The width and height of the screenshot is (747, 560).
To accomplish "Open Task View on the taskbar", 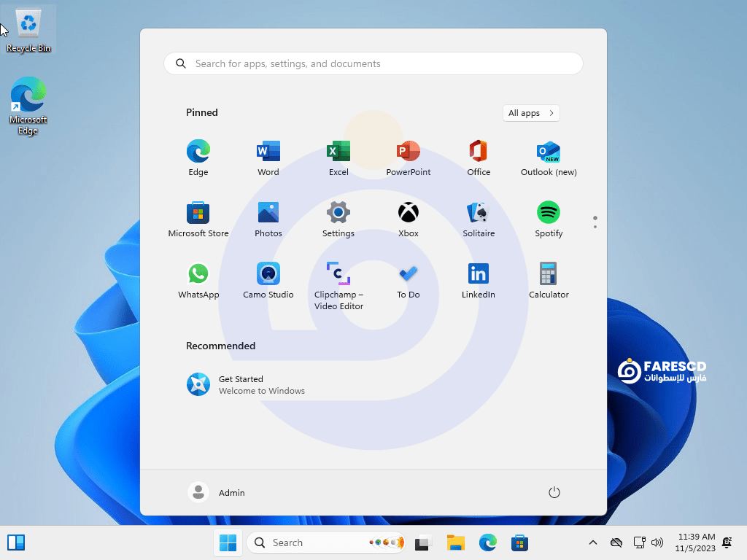I will coord(422,542).
